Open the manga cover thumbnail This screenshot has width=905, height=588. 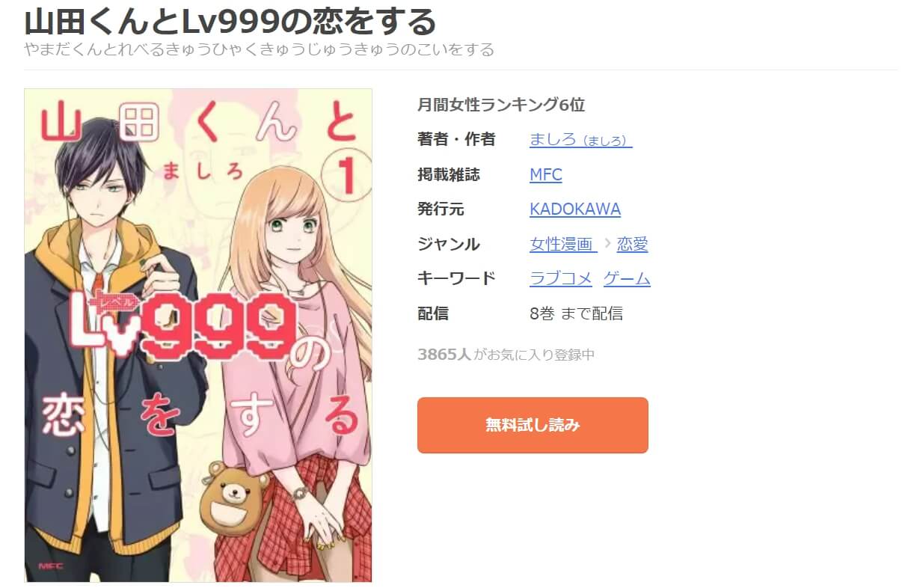pos(198,335)
